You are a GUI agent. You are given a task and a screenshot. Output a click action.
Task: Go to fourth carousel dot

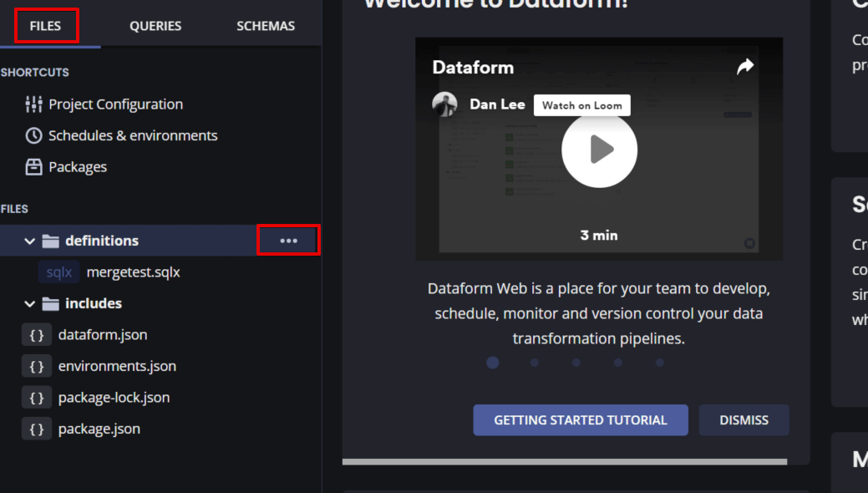tap(617, 363)
